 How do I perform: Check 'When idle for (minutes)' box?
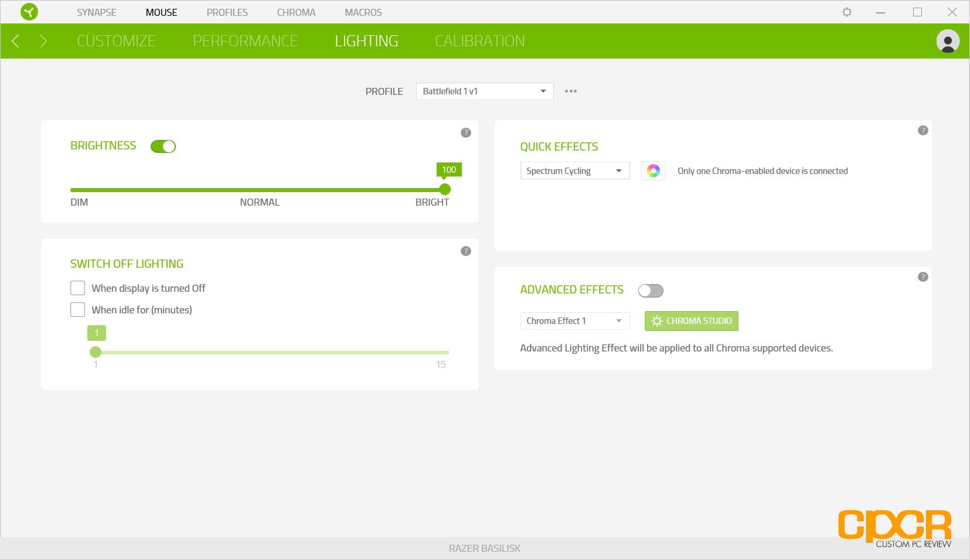pyautogui.click(x=77, y=309)
